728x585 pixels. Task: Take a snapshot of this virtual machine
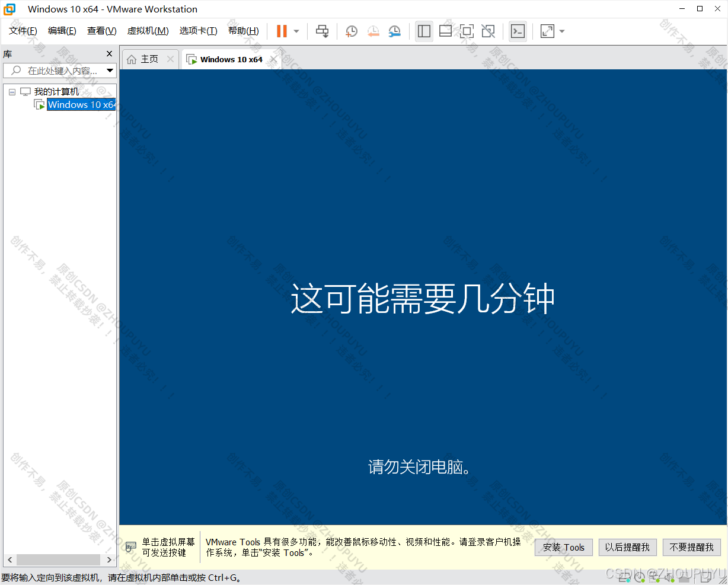pyautogui.click(x=352, y=31)
